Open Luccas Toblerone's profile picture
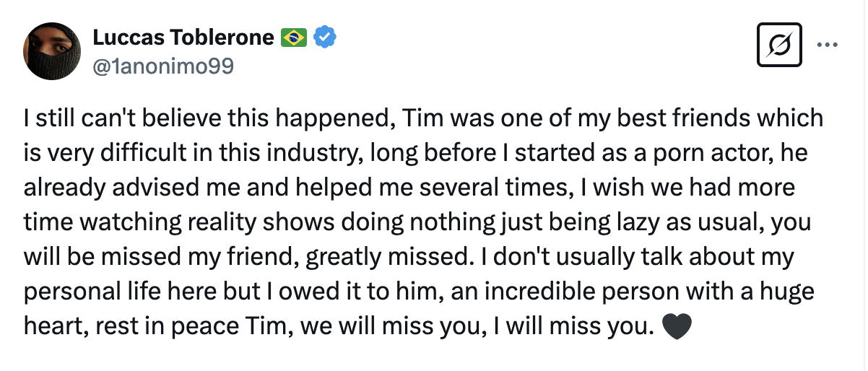The image size is (868, 371). pyautogui.click(x=51, y=51)
